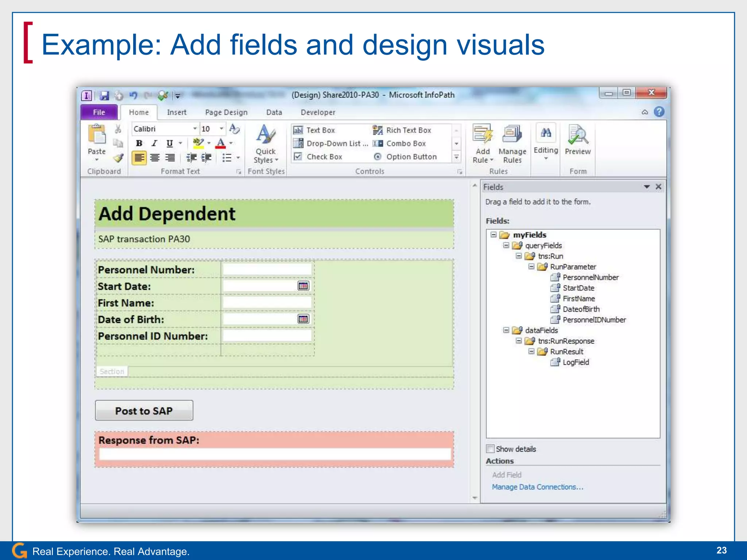This screenshot has height=560, width=747.
Task: Open the font size 10 dropdown
Action: tap(221, 129)
